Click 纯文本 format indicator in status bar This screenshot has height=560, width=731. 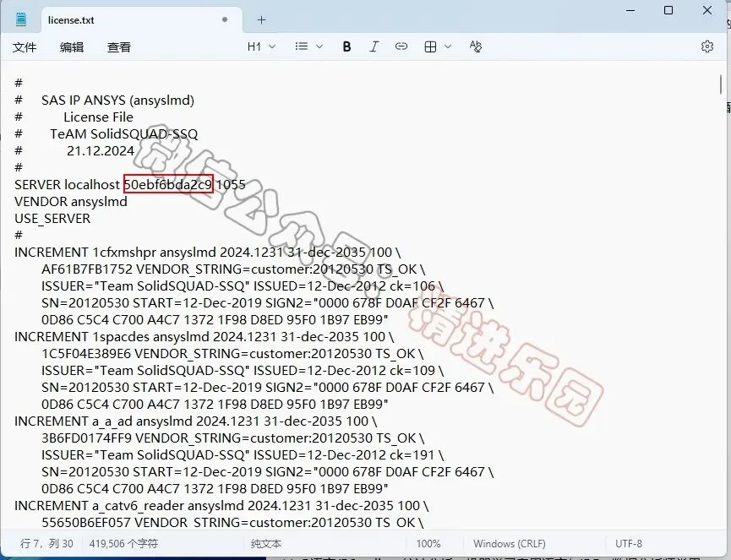coord(266,544)
